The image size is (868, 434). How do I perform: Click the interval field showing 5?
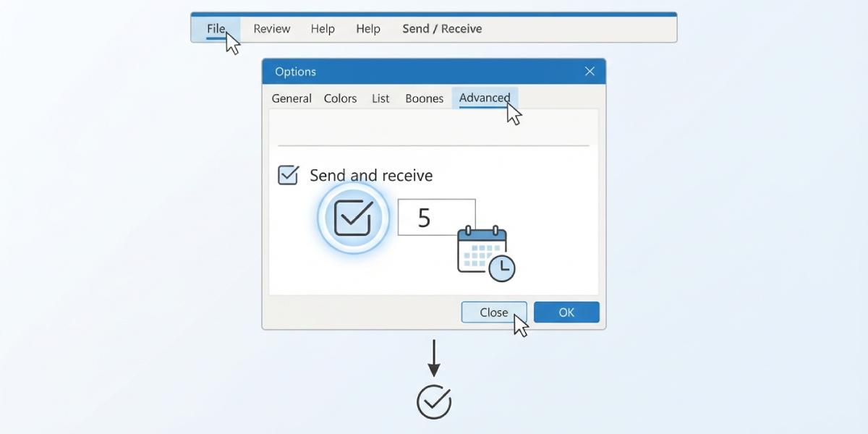tap(436, 217)
